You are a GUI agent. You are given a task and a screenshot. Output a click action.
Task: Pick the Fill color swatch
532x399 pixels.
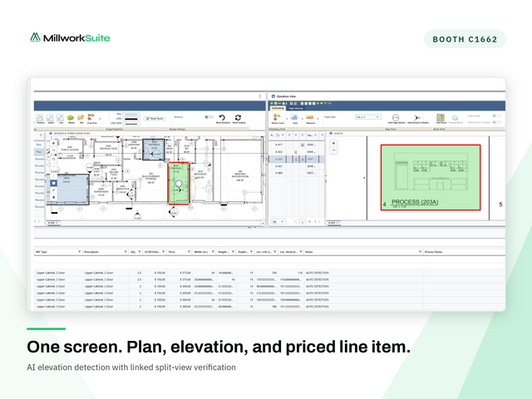pos(131,115)
